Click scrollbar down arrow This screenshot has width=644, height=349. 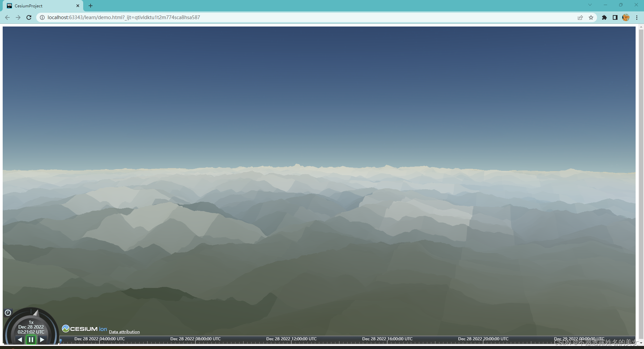point(641,343)
